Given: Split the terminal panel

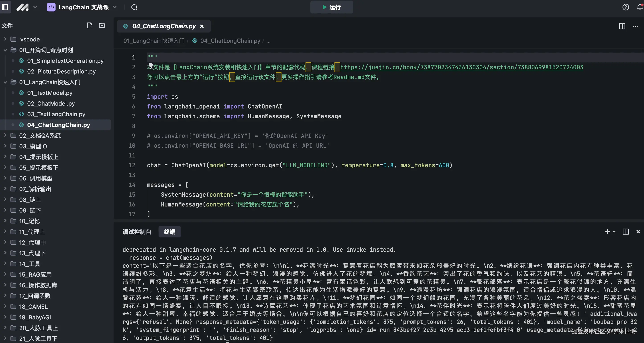Looking at the screenshot, I should point(626,231).
